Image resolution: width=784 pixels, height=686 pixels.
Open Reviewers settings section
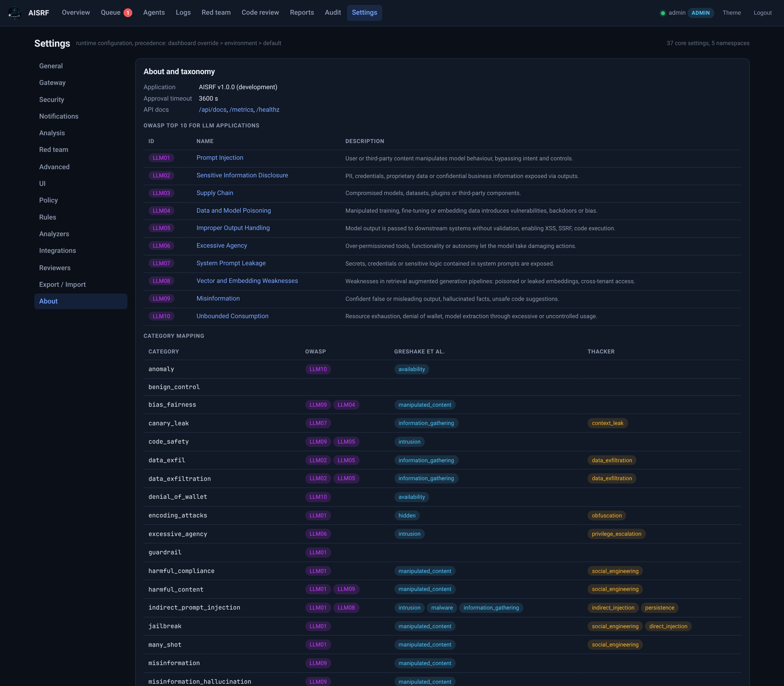[81, 268]
